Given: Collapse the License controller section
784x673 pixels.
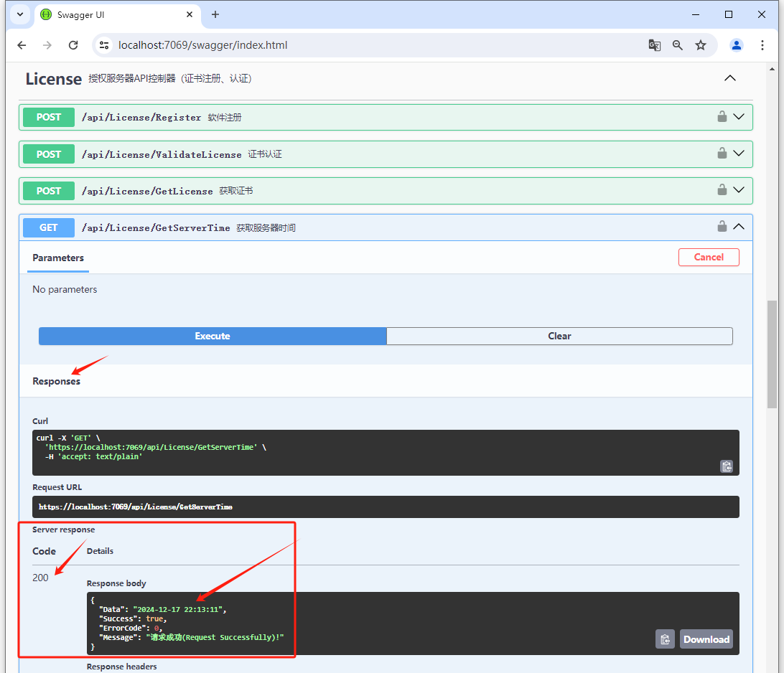Looking at the screenshot, I should [x=730, y=78].
